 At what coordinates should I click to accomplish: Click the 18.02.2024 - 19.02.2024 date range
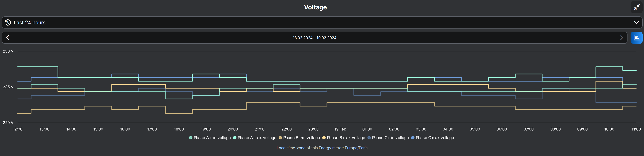click(x=315, y=38)
